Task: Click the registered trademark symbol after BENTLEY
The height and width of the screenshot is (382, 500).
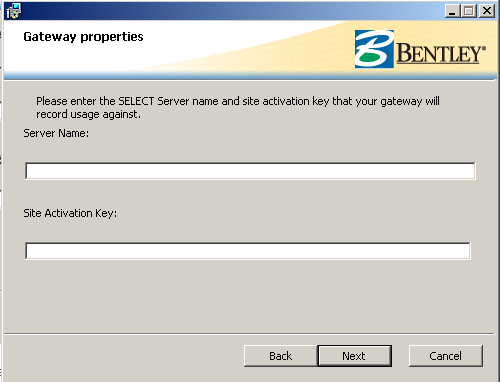Action: [484, 48]
